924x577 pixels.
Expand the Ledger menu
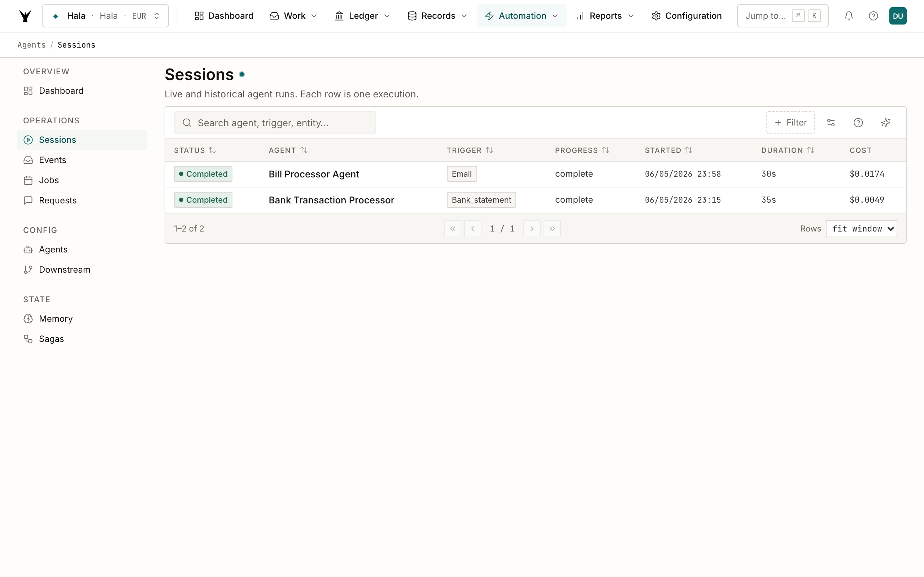pyautogui.click(x=362, y=16)
